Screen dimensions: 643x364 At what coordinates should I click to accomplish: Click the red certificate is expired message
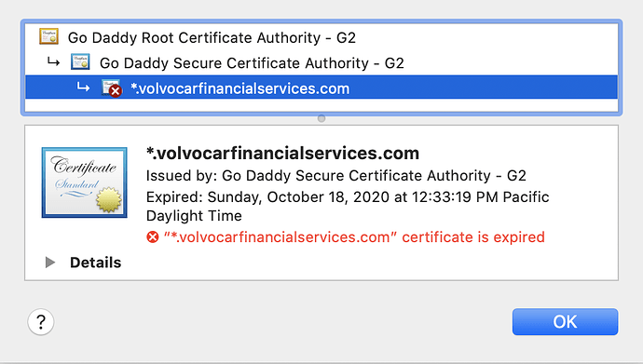point(354,237)
